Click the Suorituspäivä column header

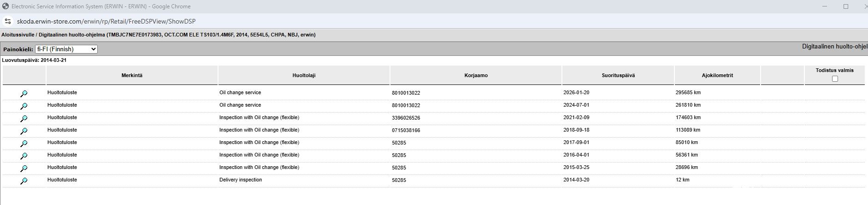[x=618, y=75]
